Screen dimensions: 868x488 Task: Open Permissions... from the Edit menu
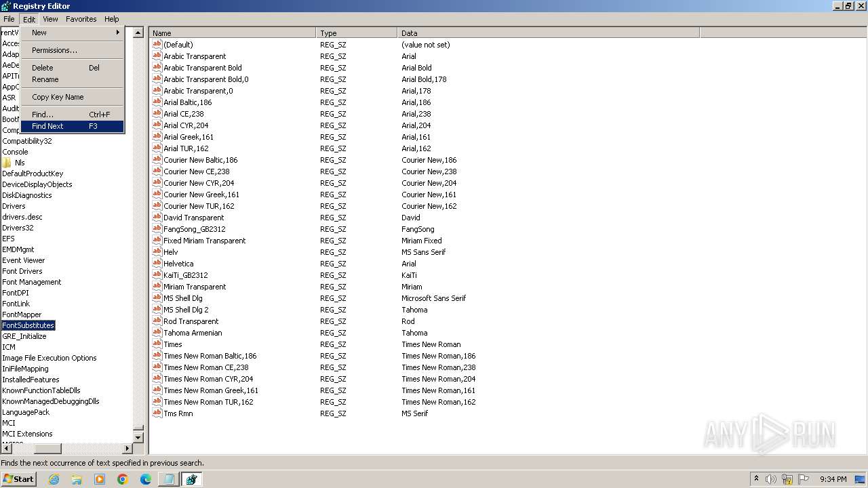coord(72,50)
